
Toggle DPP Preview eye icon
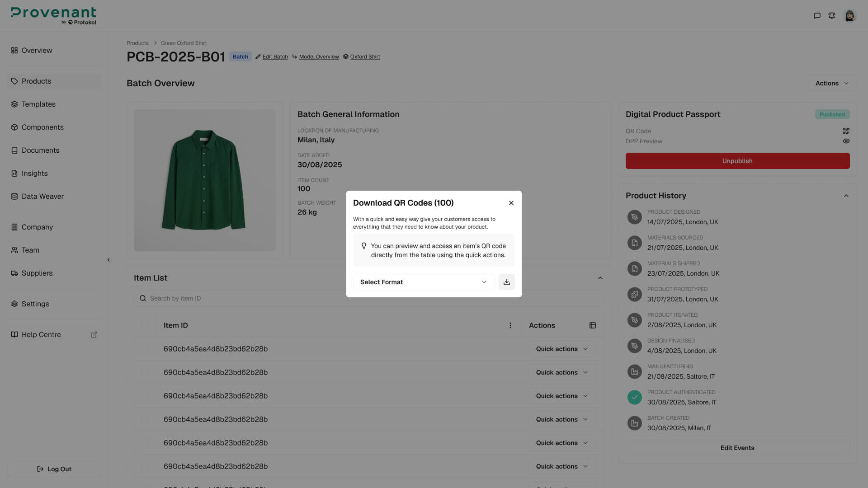click(x=846, y=141)
